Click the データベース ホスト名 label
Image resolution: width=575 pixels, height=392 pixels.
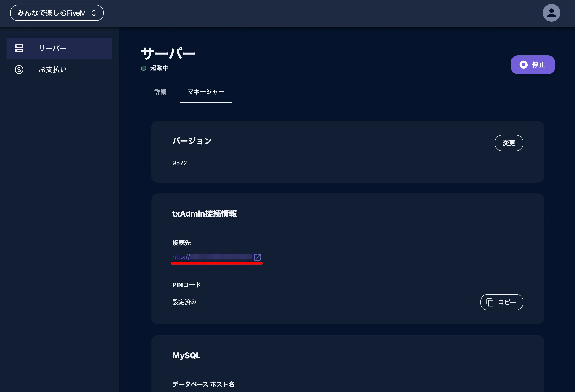[203, 384]
